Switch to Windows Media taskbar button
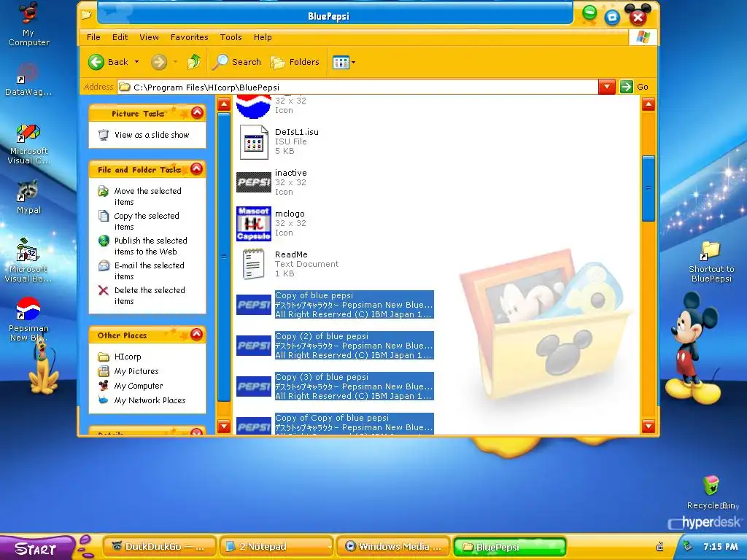The image size is (747, 560). (393, 547)
